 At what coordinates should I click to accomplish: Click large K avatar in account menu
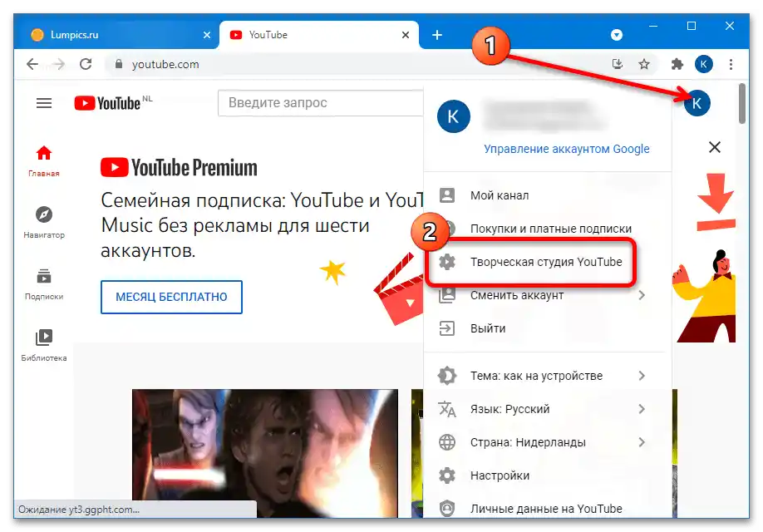click(454, 116)
